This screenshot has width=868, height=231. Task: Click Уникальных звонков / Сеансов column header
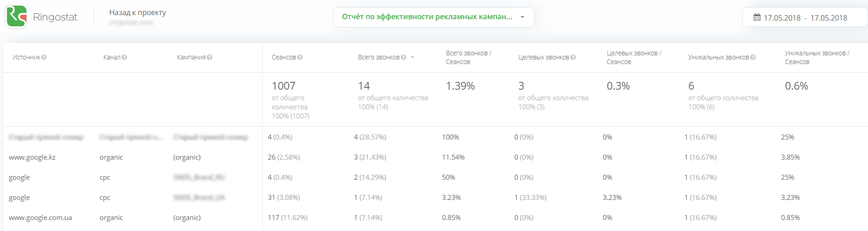pos(817,58)
